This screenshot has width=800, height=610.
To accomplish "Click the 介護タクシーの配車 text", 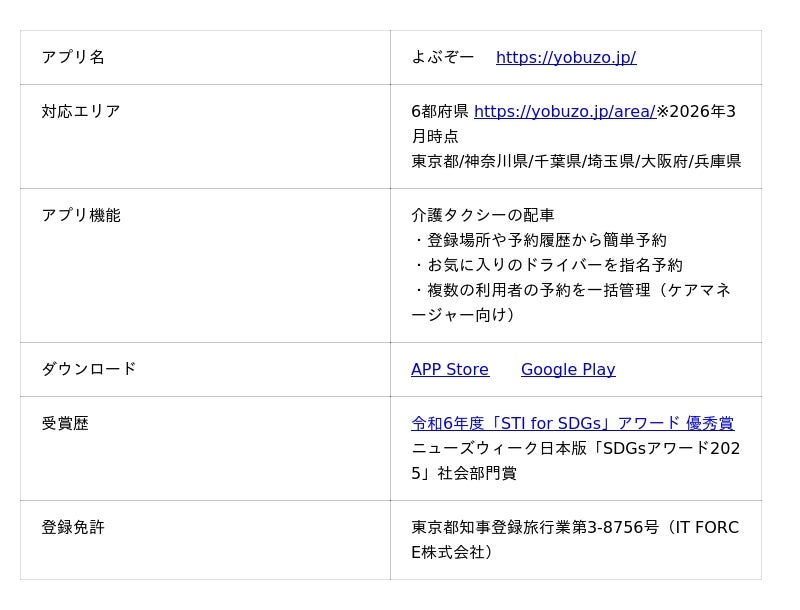I will (x=482, y=216).
